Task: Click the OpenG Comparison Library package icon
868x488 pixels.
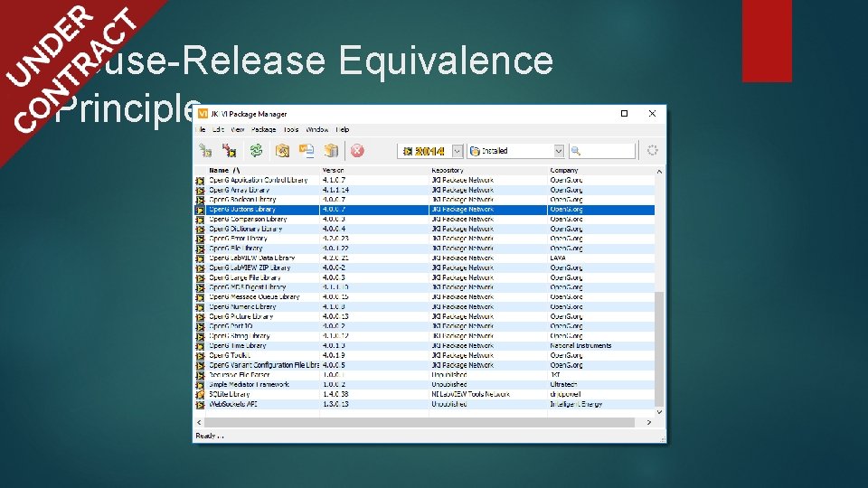Action: point(200,219)
